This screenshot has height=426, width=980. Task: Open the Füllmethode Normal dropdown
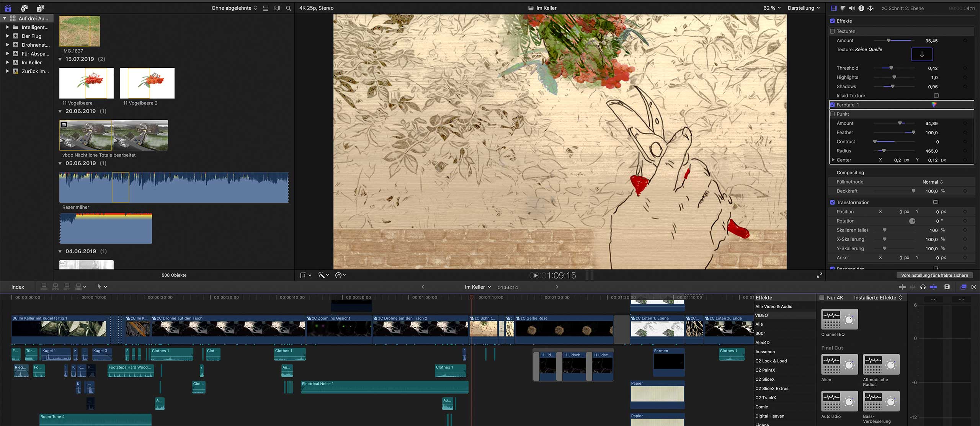pos(933,182)
